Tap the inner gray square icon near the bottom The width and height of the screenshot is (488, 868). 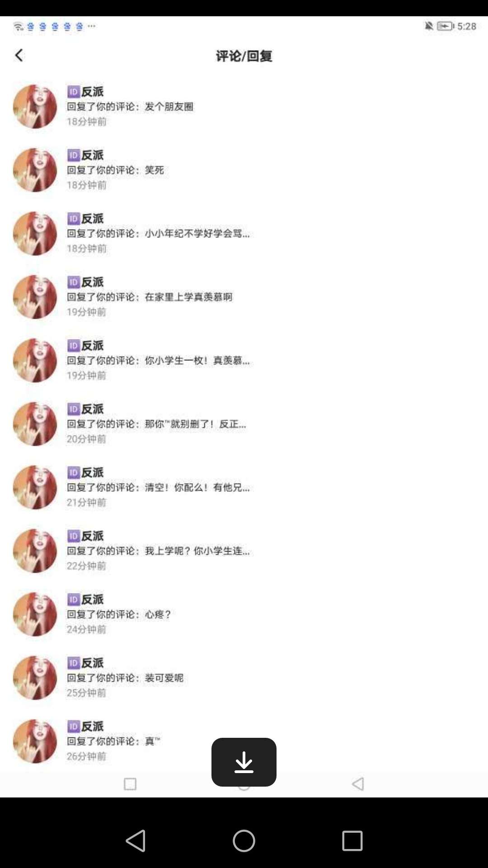point(130,784)
